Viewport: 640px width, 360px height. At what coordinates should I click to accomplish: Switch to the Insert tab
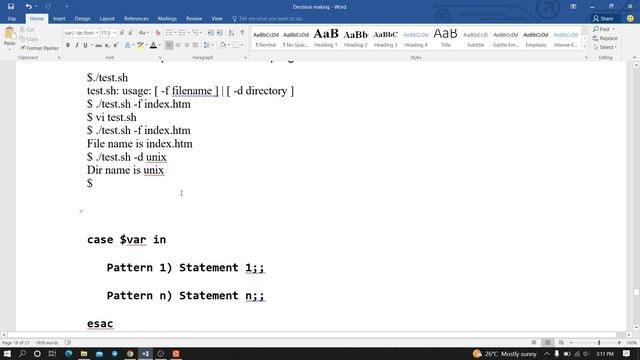coord(59,19)
